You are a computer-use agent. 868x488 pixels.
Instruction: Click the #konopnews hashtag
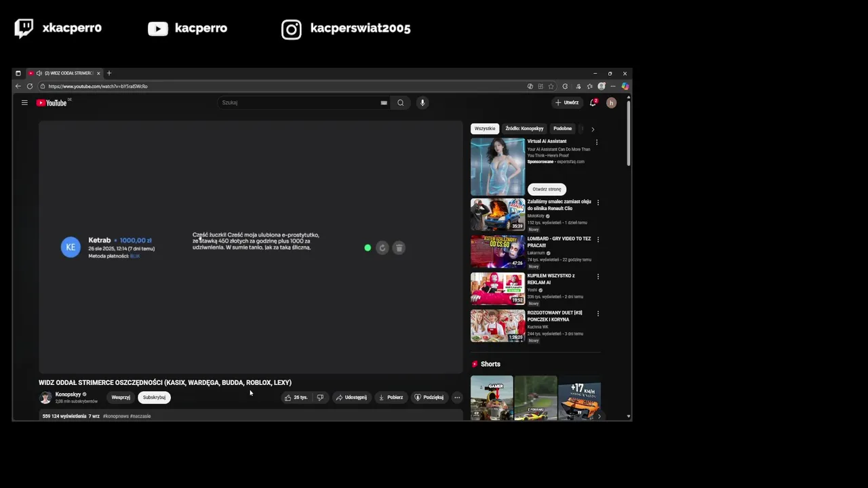coord(115,416)
